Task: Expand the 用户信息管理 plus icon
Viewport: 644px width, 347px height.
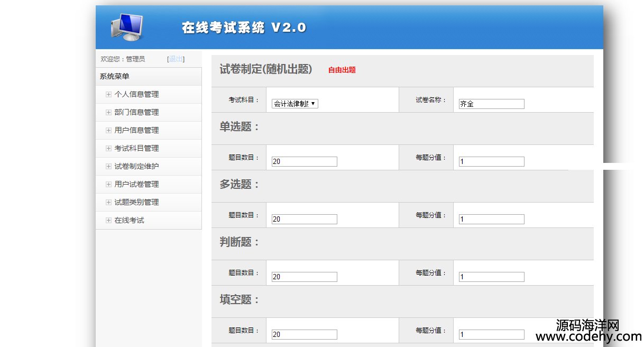Action: [108, 131]
